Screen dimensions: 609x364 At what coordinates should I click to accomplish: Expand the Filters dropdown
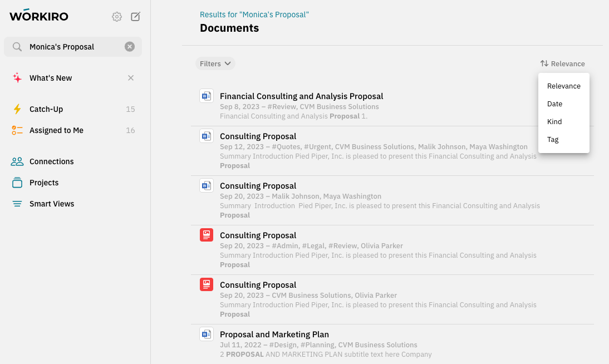click(x=215, y=63)
